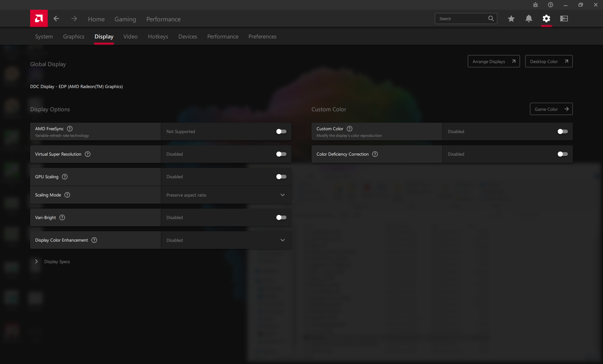Viewport: 603px width, 364px height.
Task: Open notifications bell icon
Action: (529, 19)
